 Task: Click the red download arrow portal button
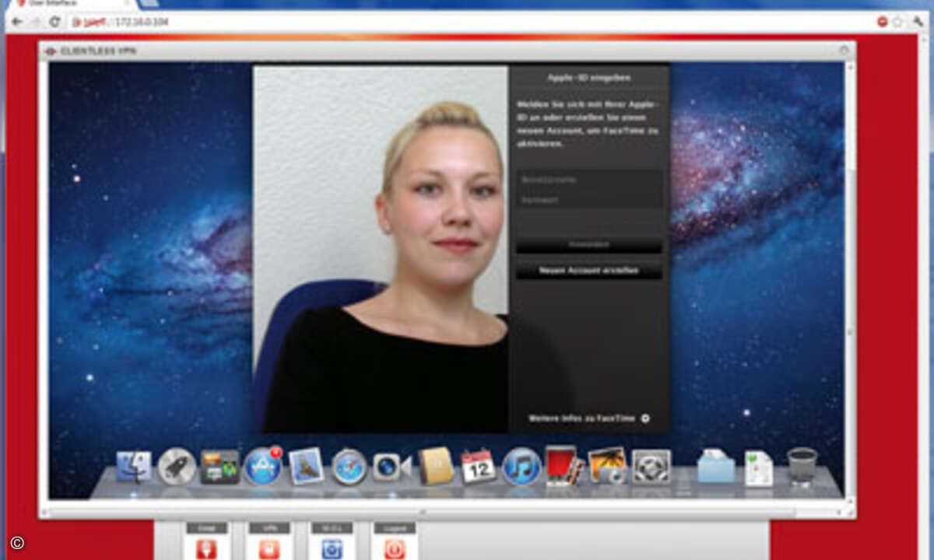click(x=206, y=548)
